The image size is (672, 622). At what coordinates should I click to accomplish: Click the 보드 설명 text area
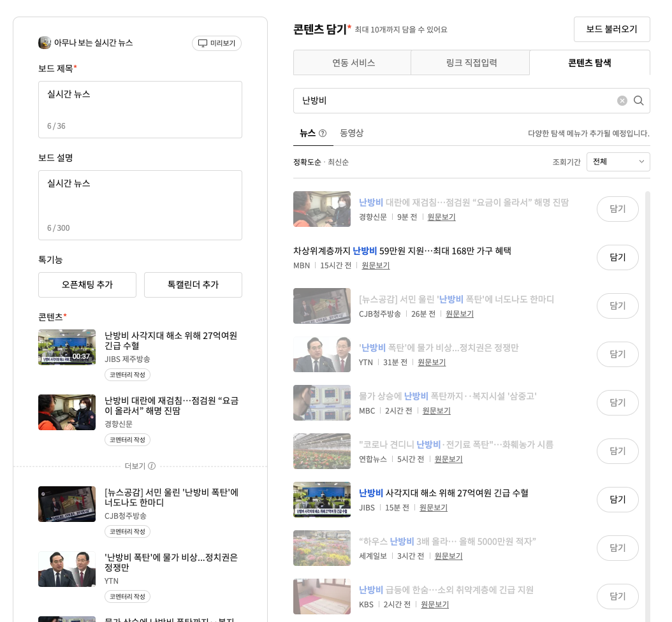point(140,205)
